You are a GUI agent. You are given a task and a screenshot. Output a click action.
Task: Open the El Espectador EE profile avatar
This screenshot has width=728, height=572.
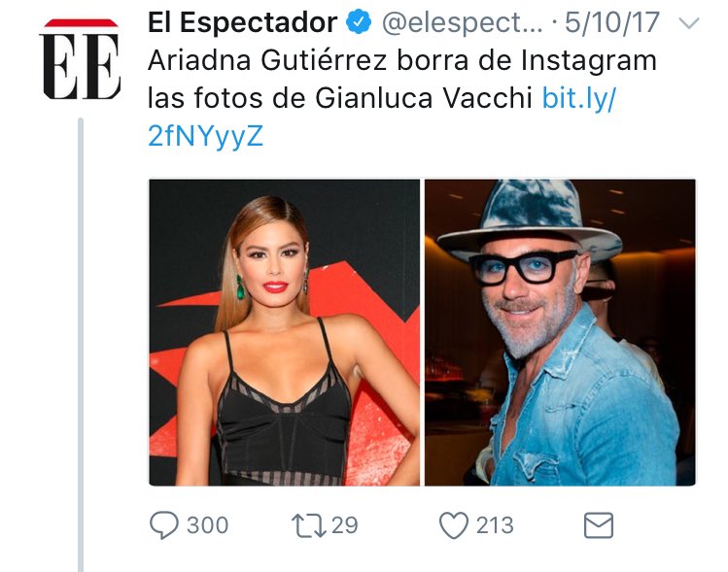(x=81, y=59)
